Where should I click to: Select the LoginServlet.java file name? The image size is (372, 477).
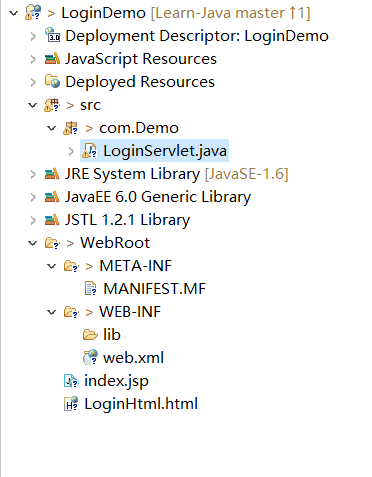165,151
